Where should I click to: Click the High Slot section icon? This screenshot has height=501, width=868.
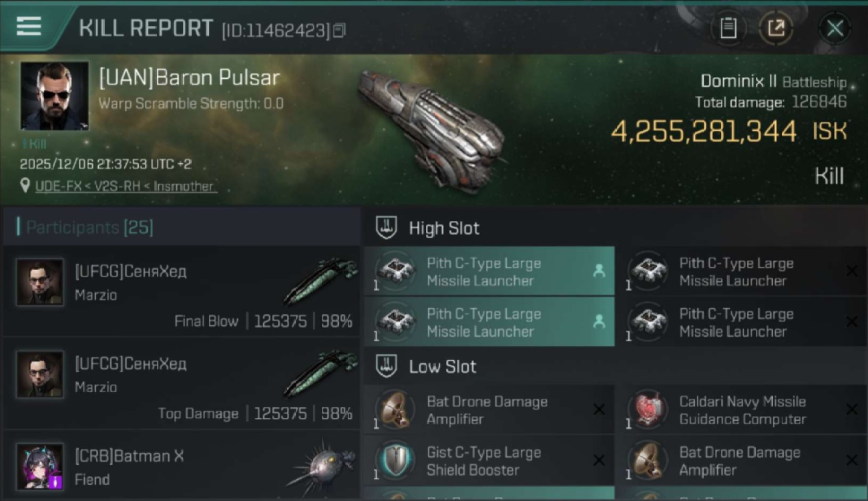coord(387,228)
